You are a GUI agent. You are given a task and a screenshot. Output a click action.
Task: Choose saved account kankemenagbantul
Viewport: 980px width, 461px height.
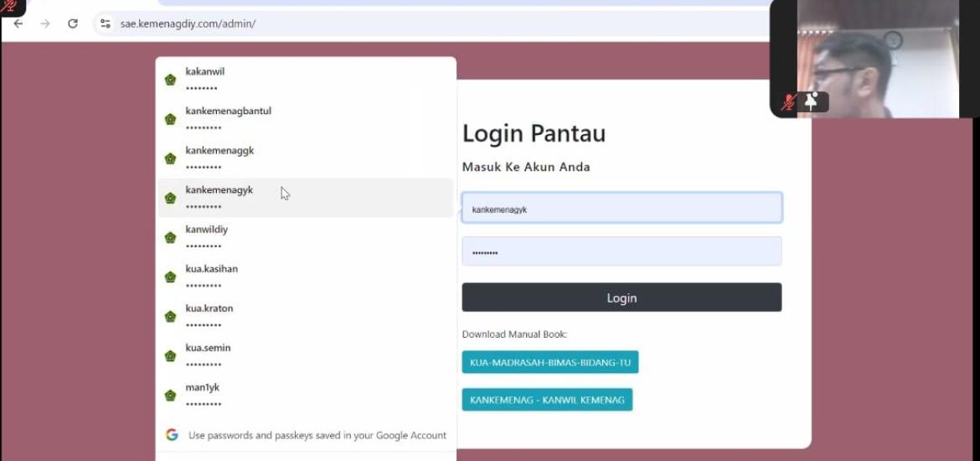pyautogui.click(x=306, y=119)
